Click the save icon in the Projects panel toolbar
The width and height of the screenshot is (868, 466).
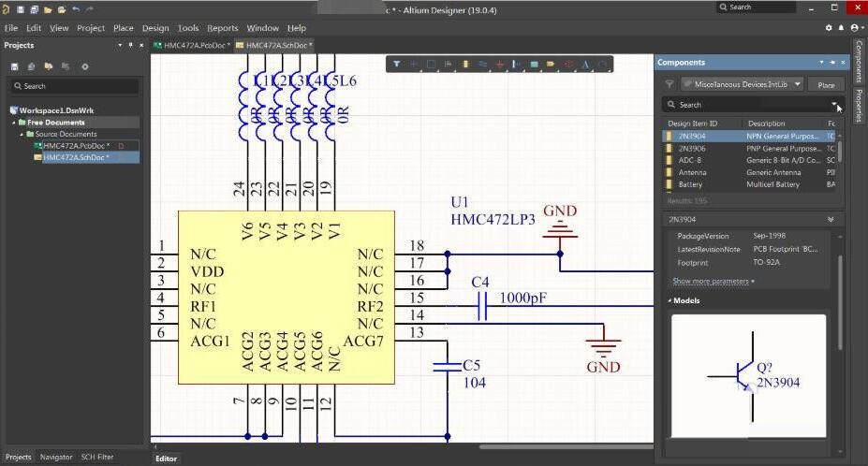point(15,66)
